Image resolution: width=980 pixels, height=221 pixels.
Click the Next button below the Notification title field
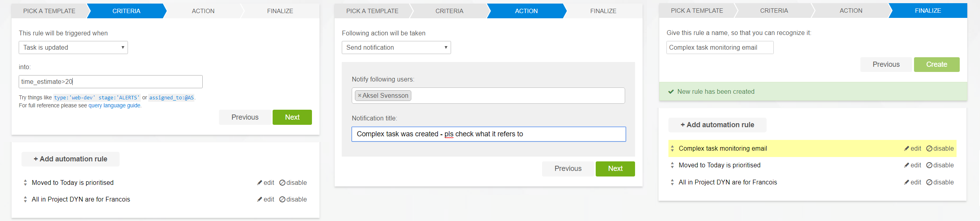tap(615, 169)
